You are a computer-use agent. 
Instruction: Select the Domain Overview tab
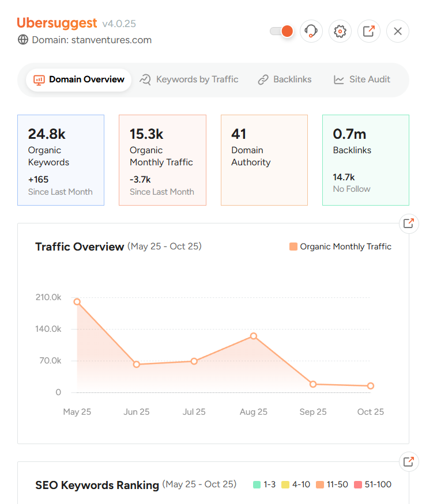coord(79,79)
